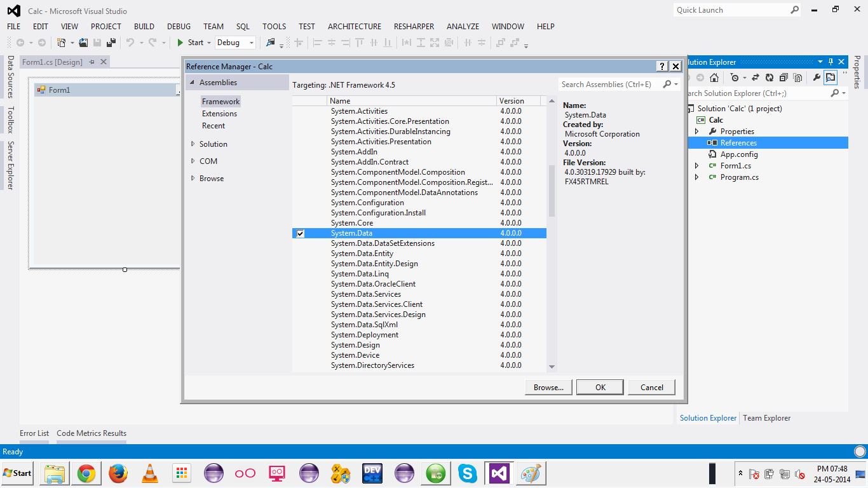Click the green Start debugging play icon
The width and height of the screenshot is (868, 488).
180,43
